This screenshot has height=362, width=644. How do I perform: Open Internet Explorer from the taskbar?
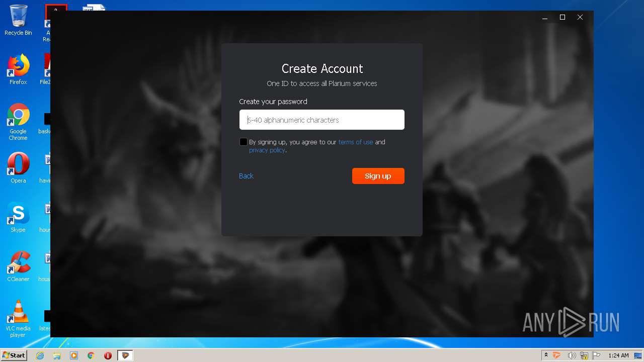click(40, 355)
